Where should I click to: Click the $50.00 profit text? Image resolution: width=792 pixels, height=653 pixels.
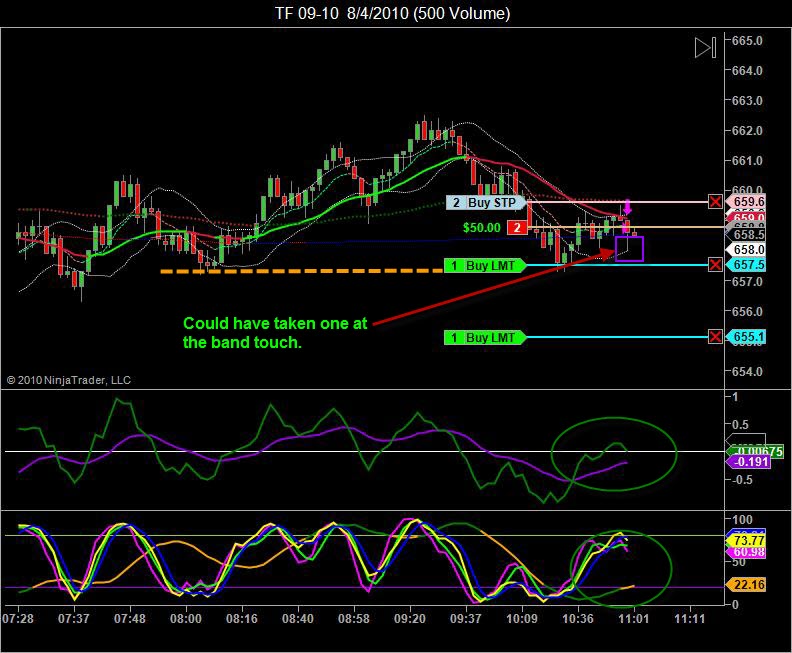481,228
